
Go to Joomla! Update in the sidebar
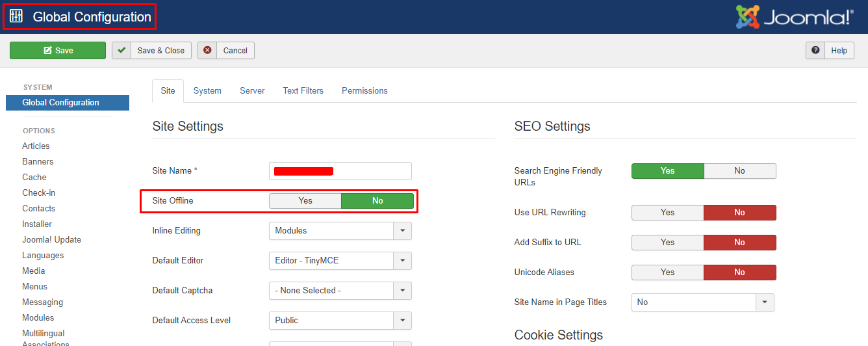(x=51, y=240)
